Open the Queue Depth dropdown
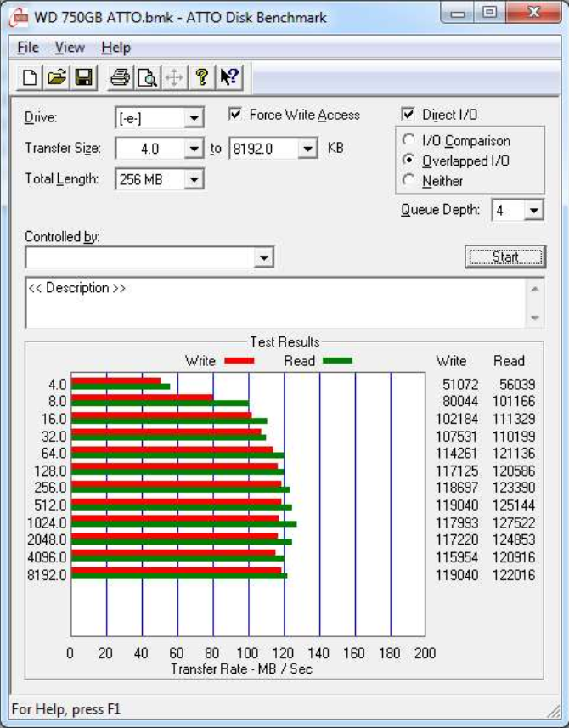 (x=533, y=211)
